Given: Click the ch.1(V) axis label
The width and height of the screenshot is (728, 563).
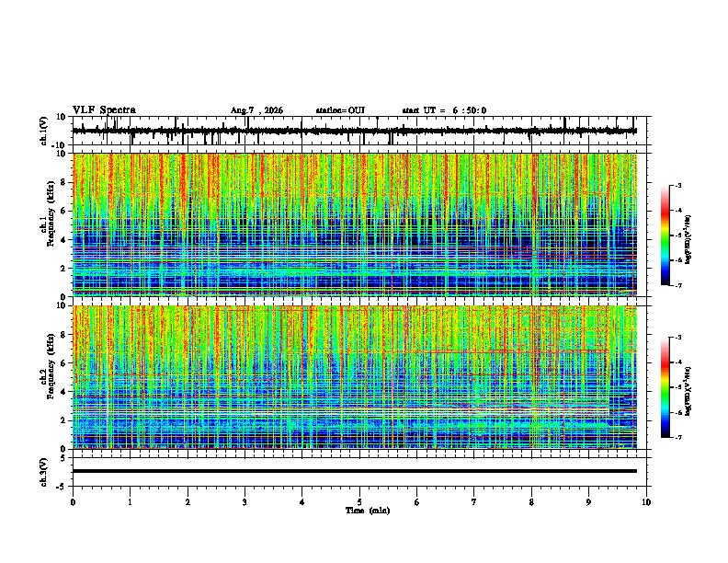Looking at the screenshot, I should point(44,131).
